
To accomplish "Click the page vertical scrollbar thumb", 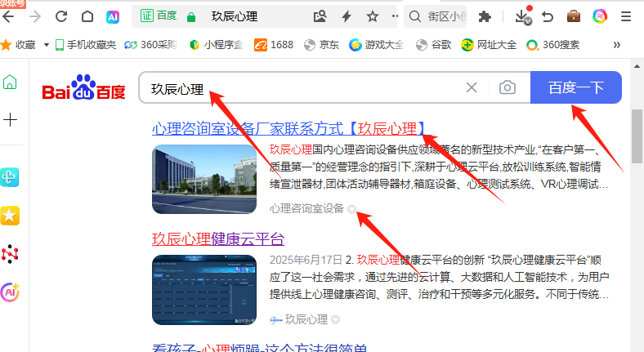I will [637, 136].
